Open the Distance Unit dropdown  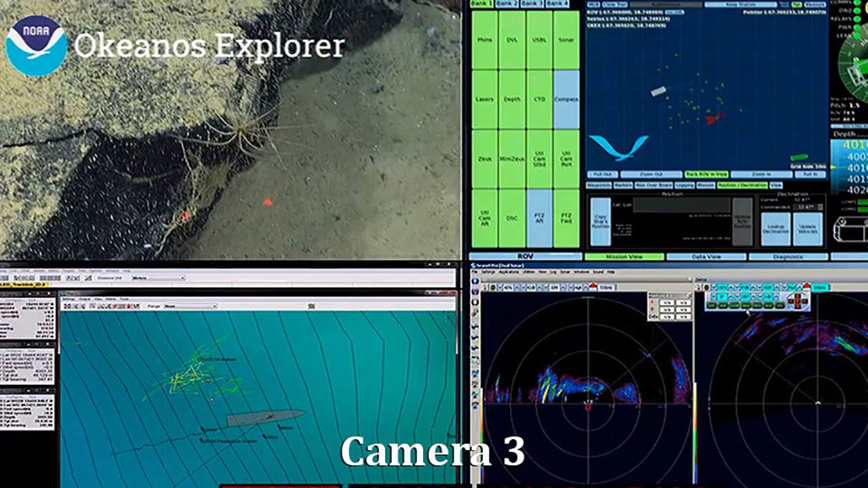(x=159, y=278)
